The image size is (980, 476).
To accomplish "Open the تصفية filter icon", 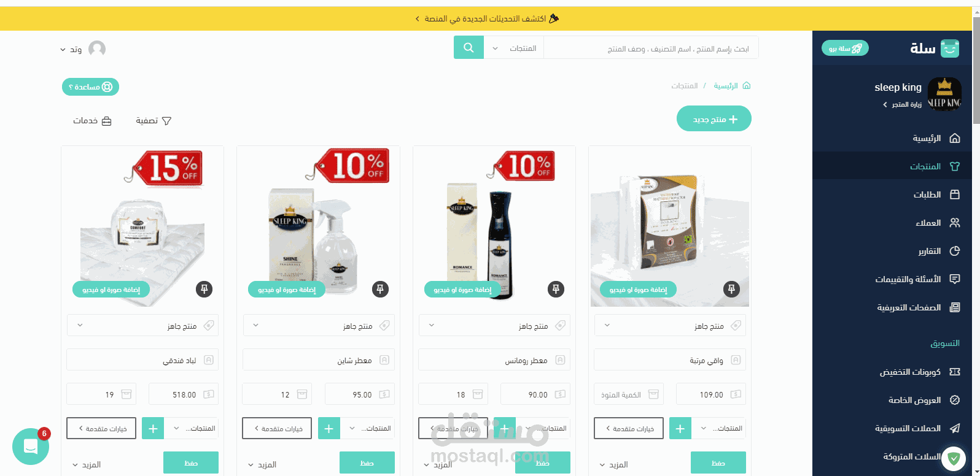I will coord(166,121).
